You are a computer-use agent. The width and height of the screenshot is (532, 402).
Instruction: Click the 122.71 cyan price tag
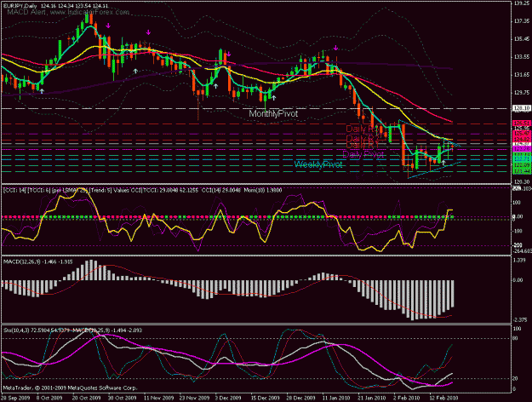(521, 159)
